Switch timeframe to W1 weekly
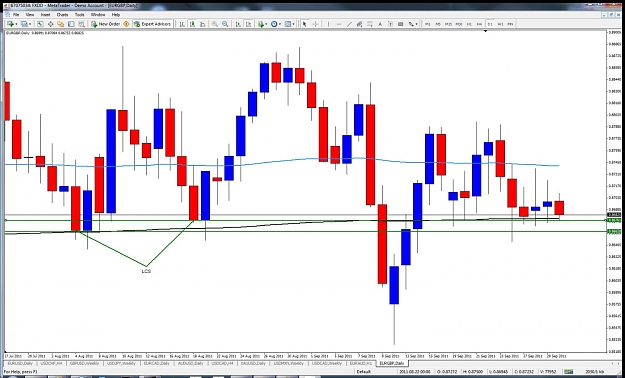 click(500, 24)
